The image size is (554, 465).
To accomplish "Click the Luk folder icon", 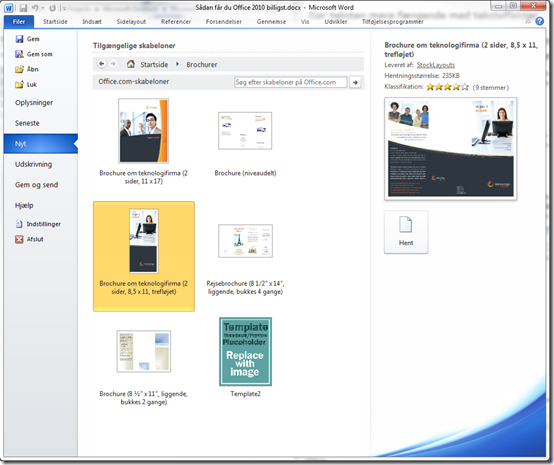I will pos(19,84).
